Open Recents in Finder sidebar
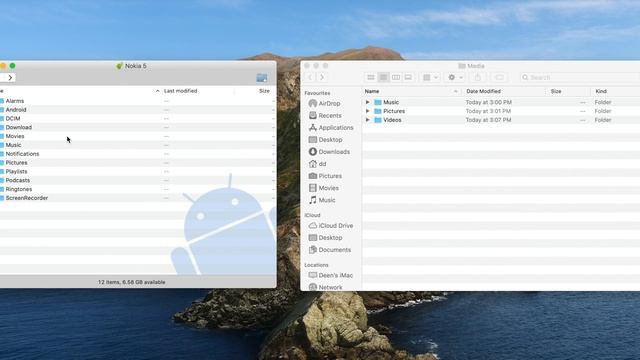 [x=325, y=116]
